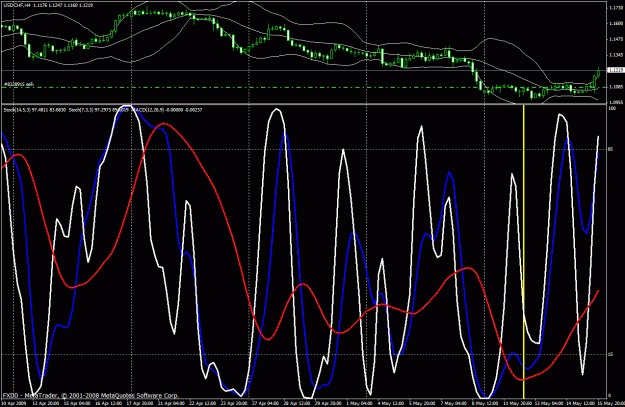Select the sell order label on the chart
This screenshot has width=625, height=407.
pos(19,84)
